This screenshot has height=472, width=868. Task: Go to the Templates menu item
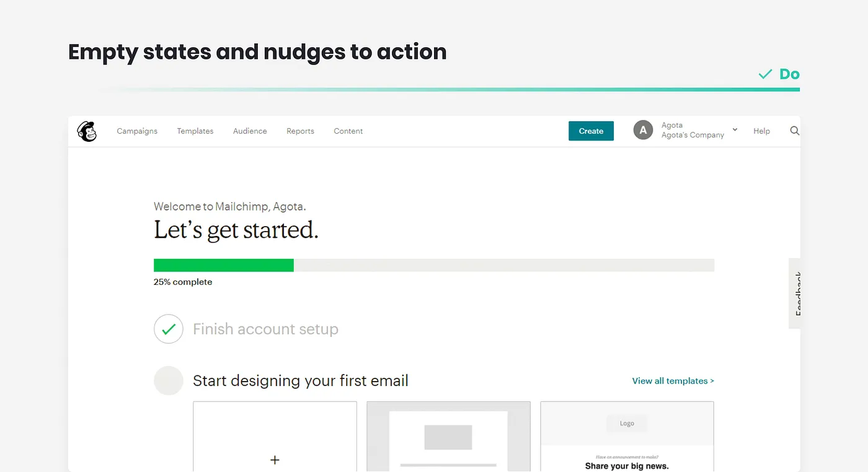pyautogui.click(x=195, y=131)
